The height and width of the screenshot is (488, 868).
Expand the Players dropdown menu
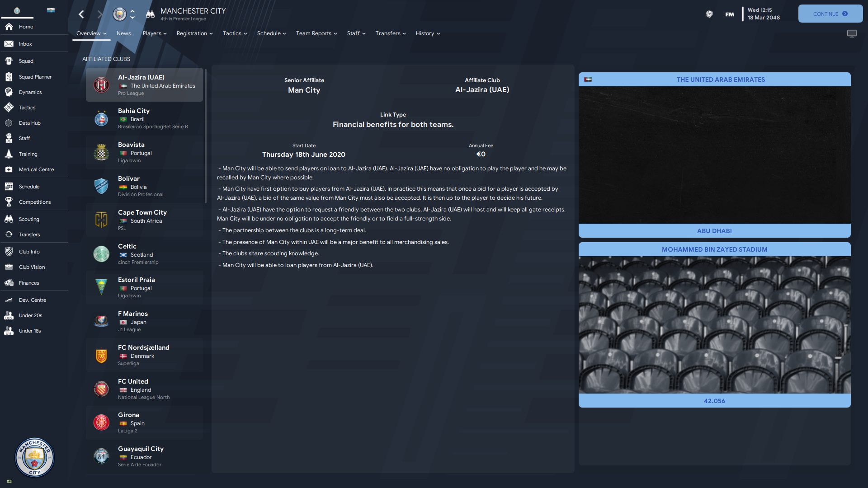tap(155, 33)
